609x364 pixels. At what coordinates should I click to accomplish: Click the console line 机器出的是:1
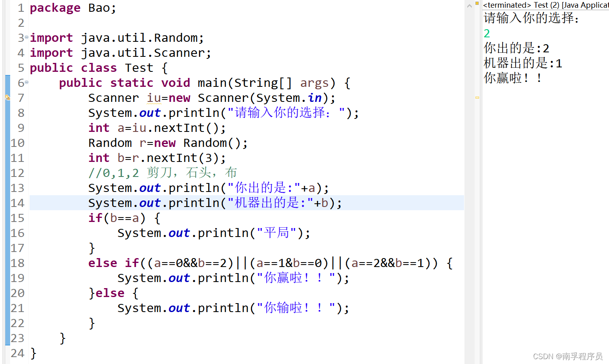click(x=523, y=63)
